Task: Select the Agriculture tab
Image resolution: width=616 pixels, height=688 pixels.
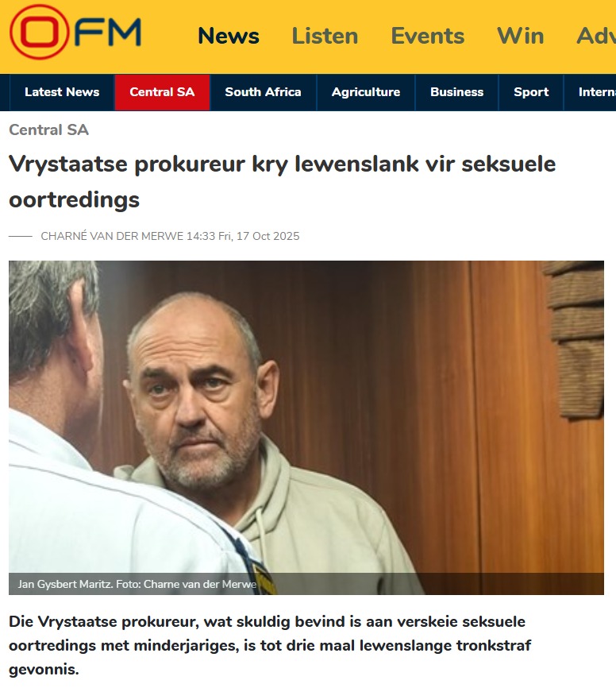Action: click(x=366, y=92)
